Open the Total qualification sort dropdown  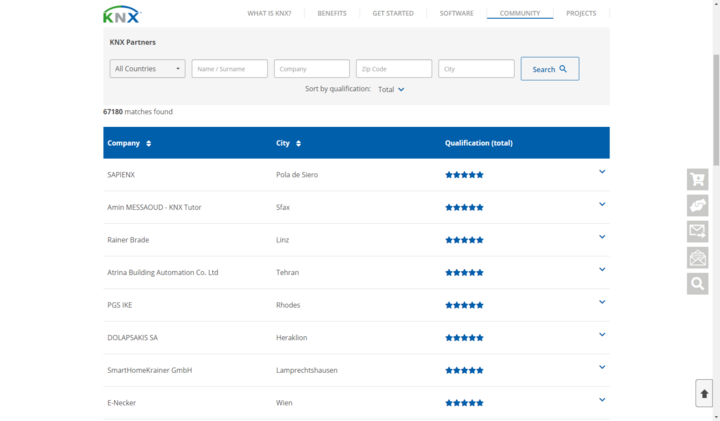pyautogui.click(x=391, y=90)
